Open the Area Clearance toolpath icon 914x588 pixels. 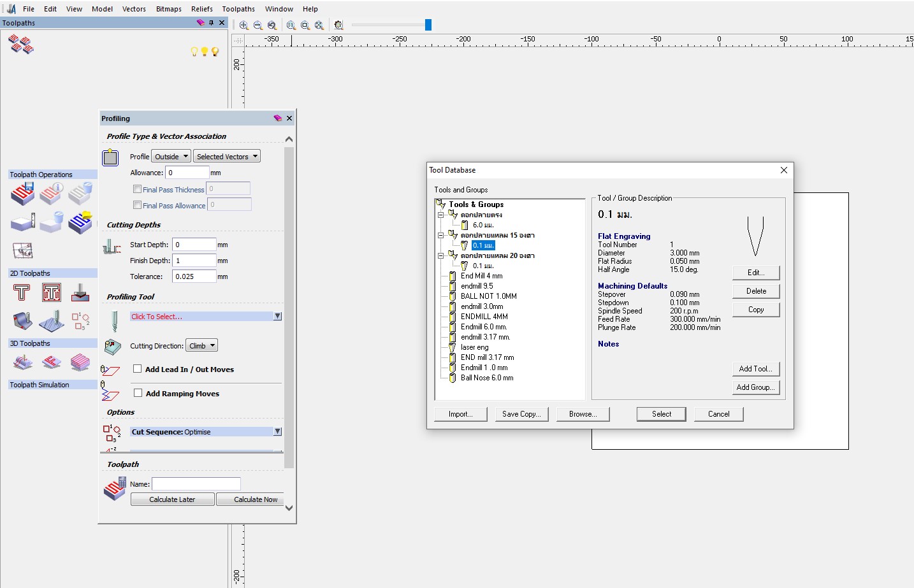(52, 292)
